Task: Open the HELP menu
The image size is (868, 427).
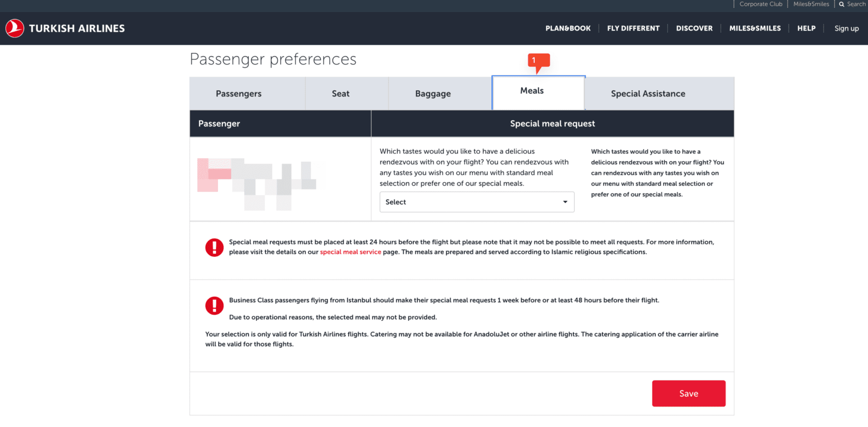Action: coord(806,28)
